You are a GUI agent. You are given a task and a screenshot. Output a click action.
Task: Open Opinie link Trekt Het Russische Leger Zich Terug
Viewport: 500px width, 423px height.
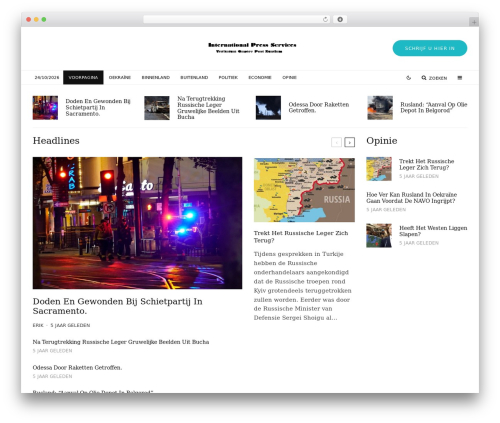point(427,164)
